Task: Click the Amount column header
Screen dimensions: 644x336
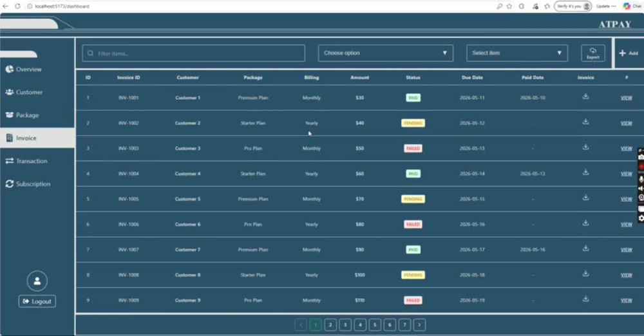Action: (359, 78)
